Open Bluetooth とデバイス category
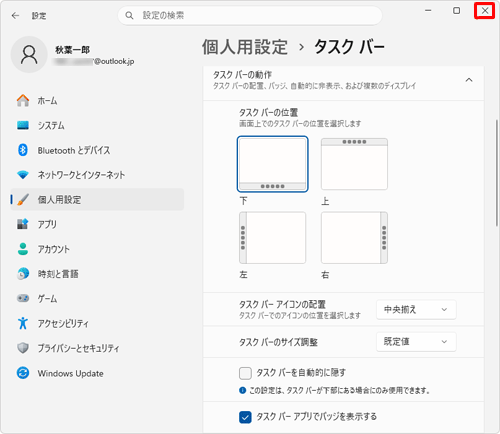 pyautogui.click(x=97, y=150)
